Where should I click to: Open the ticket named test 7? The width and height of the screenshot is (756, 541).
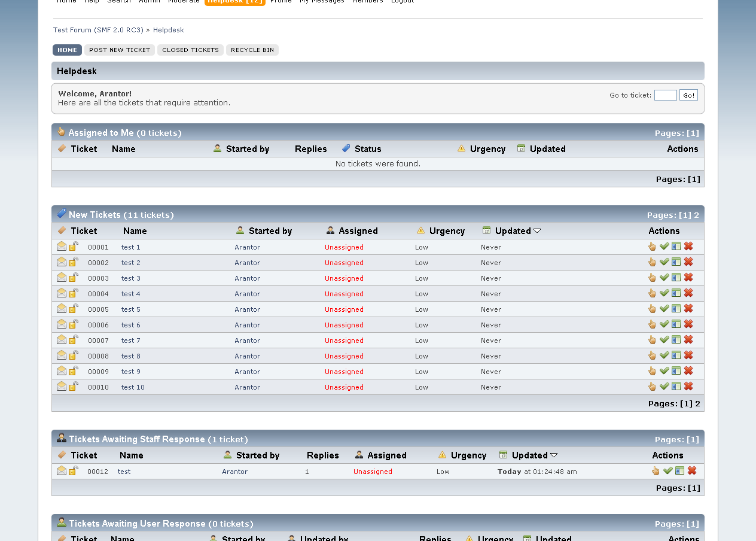131,341
